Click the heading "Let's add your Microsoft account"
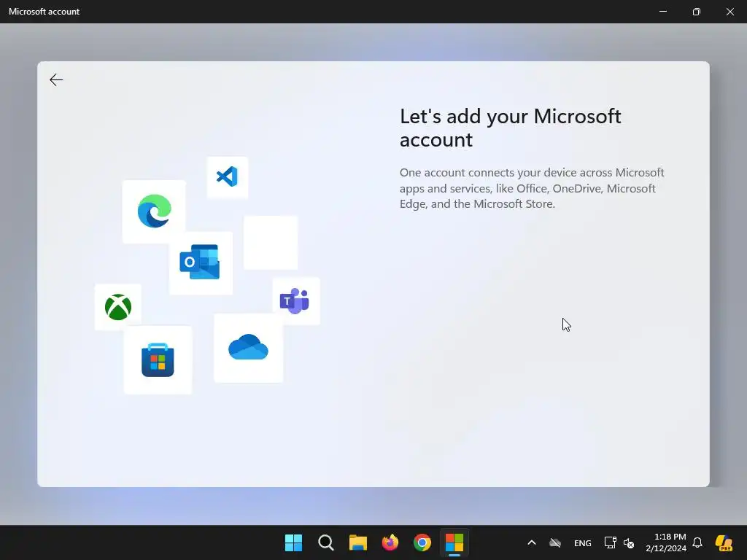Viewport: 747px width, 560px height. 510,128
